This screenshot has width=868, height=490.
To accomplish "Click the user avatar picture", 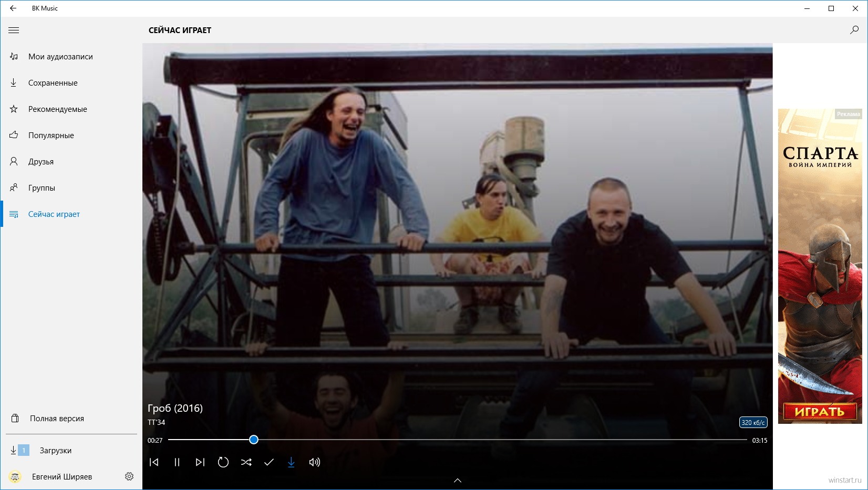I will click(15, 477).
